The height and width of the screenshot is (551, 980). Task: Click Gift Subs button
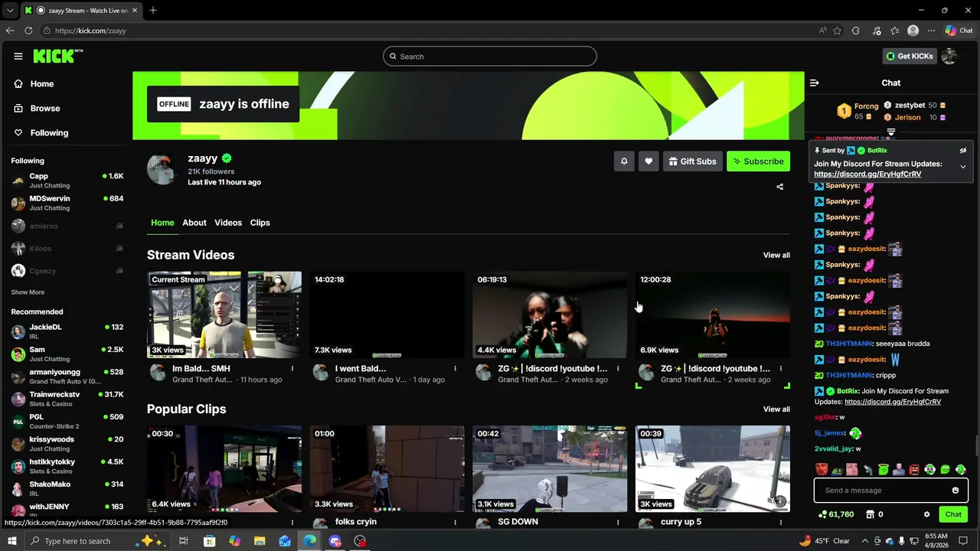(693, 161)
